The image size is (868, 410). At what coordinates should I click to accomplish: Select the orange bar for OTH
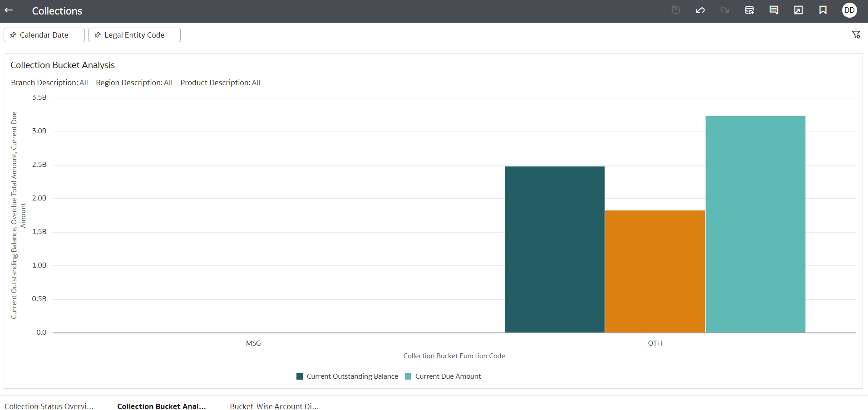pos(655,271)
